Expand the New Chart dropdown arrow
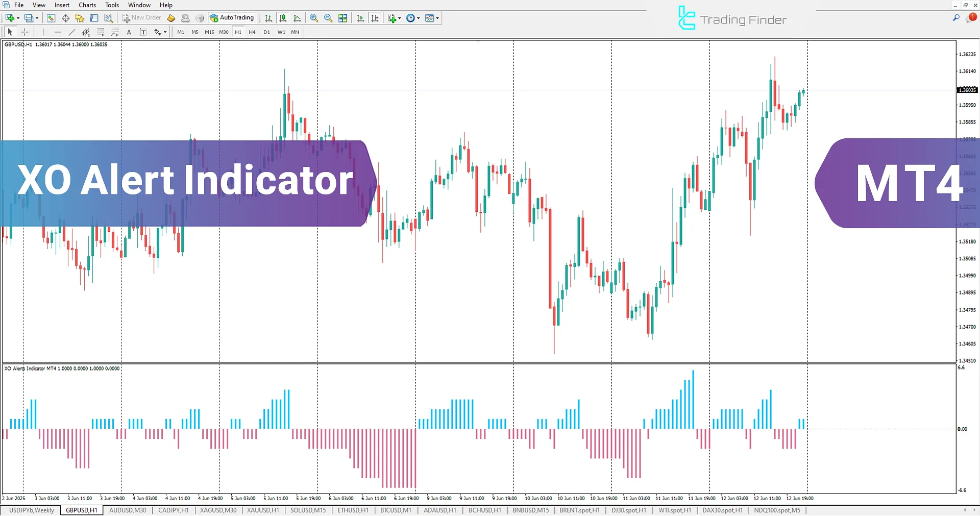980x516 pixels. tap(18, 18)
